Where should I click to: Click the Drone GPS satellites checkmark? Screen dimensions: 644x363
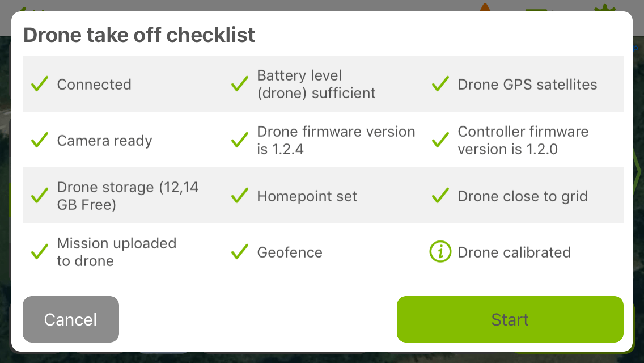[440, 83]
